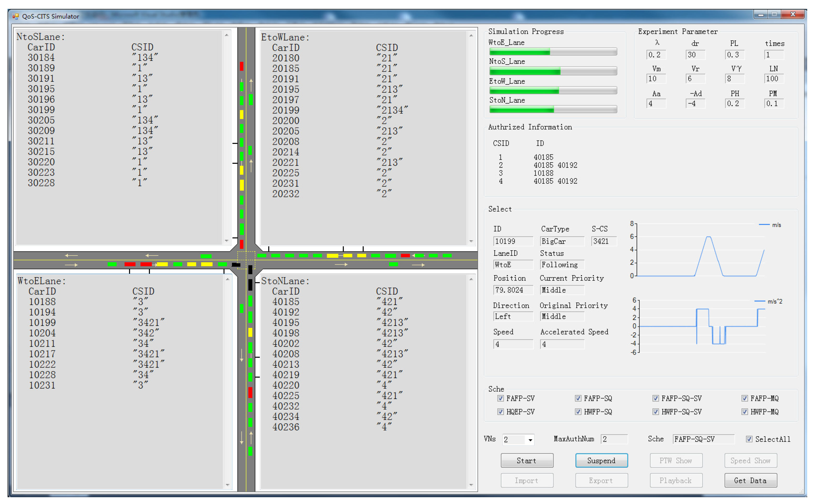Click the Export button
This screenshot has width=815, height=504.
[x=601, y=480]
